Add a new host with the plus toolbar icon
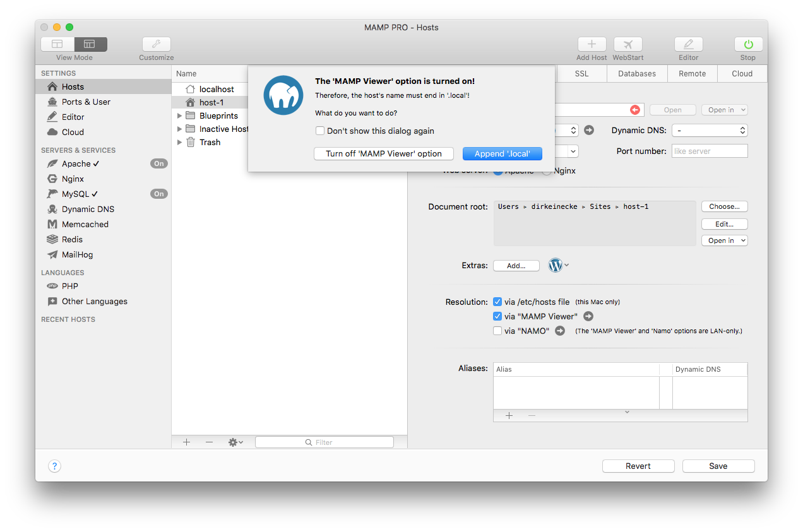This screenshot has height=532, width=803. 592,44
